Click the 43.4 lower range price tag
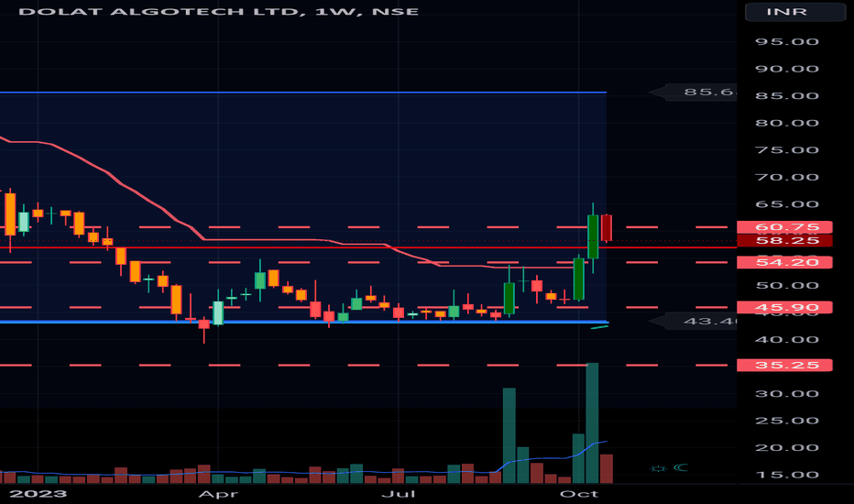Image resolution: width=854 pixels, height=504 pixels. [695, 322]
